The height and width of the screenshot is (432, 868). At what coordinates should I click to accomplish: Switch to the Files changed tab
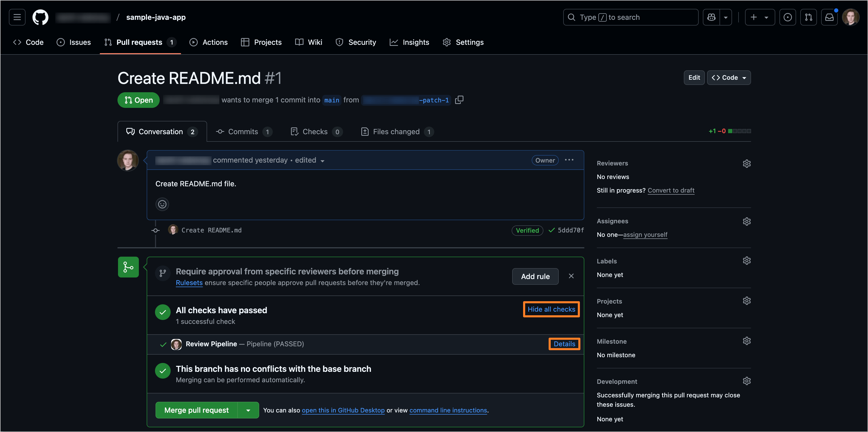(396, 132)
